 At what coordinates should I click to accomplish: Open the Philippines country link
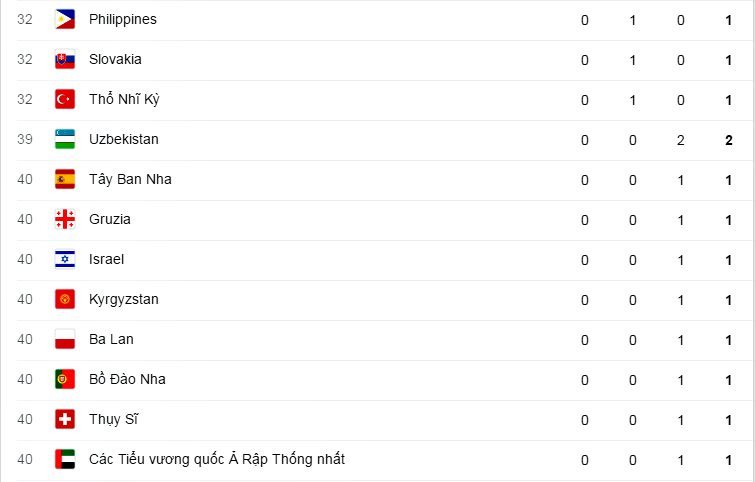point(122,19)
